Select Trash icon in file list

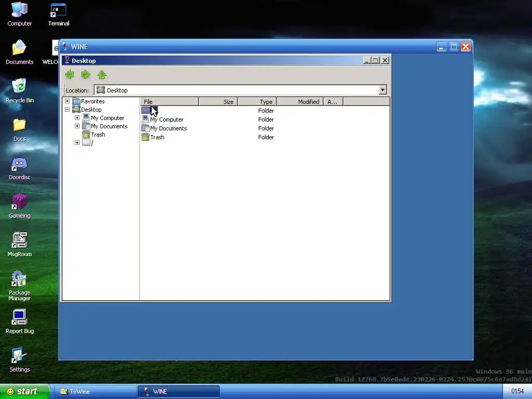coord(145,137)
